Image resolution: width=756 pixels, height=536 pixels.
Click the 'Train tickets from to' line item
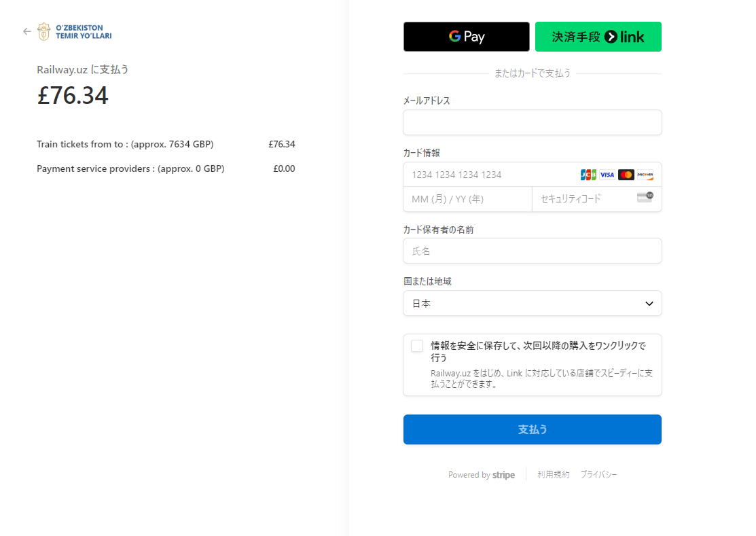point(126,144)
